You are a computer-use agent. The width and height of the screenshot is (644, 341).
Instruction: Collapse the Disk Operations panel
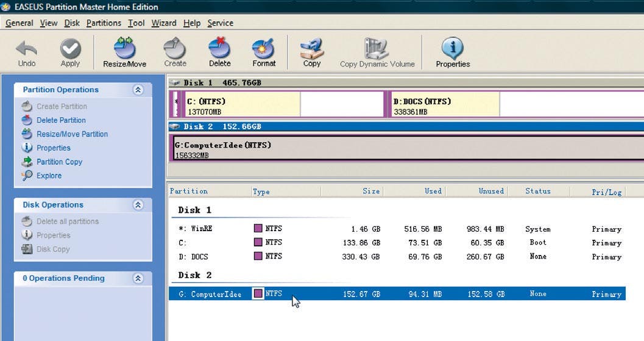tap(138, 205)
